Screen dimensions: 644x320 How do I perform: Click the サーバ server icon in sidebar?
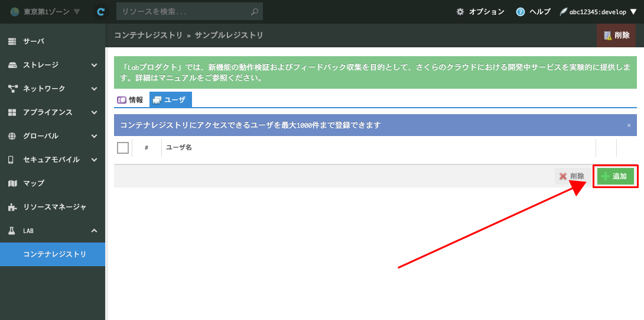coord(12,41)
